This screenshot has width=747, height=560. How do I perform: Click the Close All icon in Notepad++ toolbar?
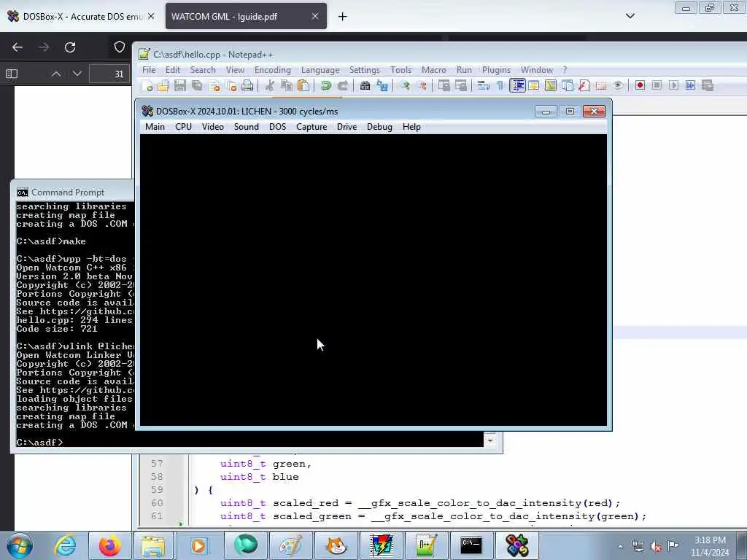(231, 86)
